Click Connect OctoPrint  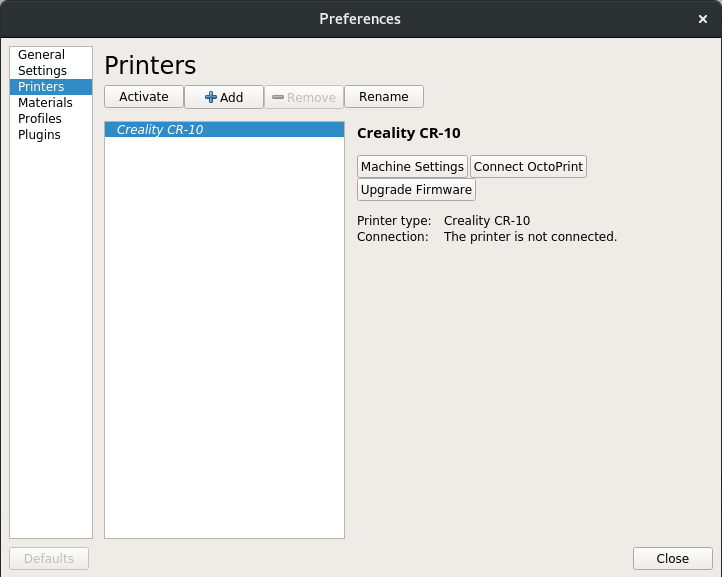coord(528,166)
